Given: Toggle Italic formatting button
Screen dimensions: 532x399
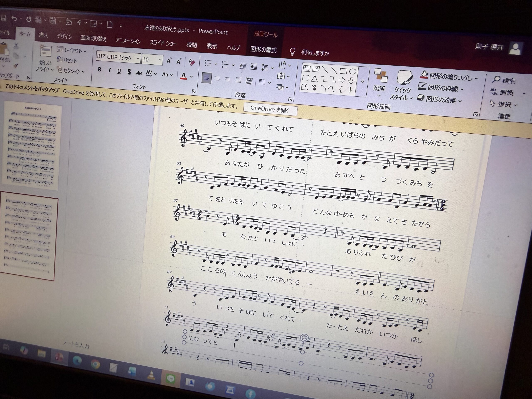Looking at the screenshot, I should [x=110, y=70].
